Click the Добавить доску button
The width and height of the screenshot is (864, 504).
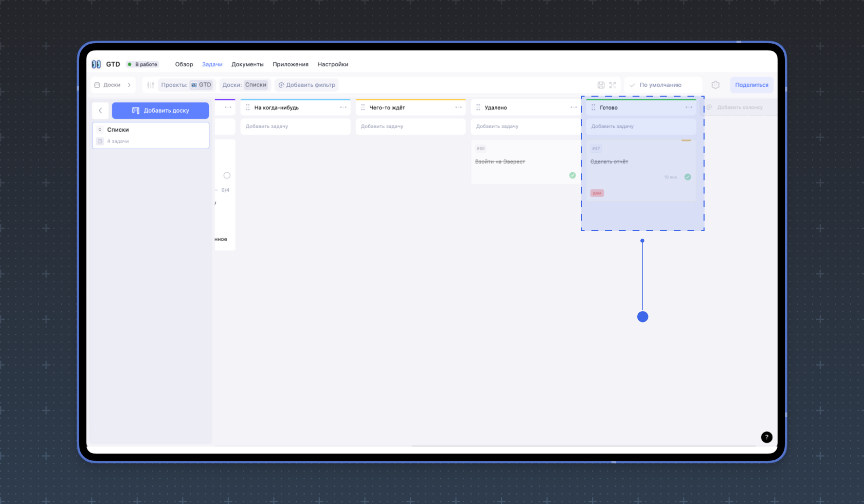pyautogui.click(x=160, y=111)
